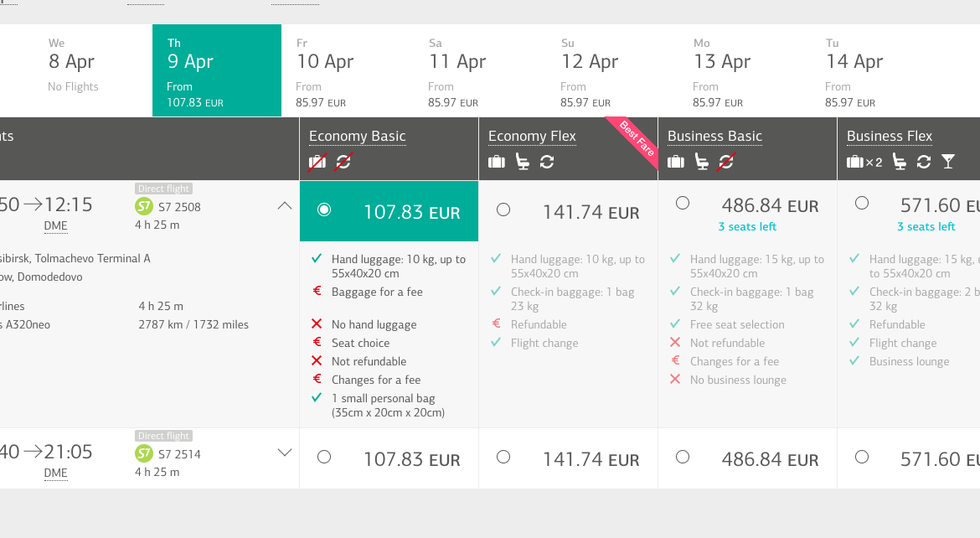This screenshot has height=538, width=980.
Task: Click the baggage icon under Business Basic
Action: 676,162
